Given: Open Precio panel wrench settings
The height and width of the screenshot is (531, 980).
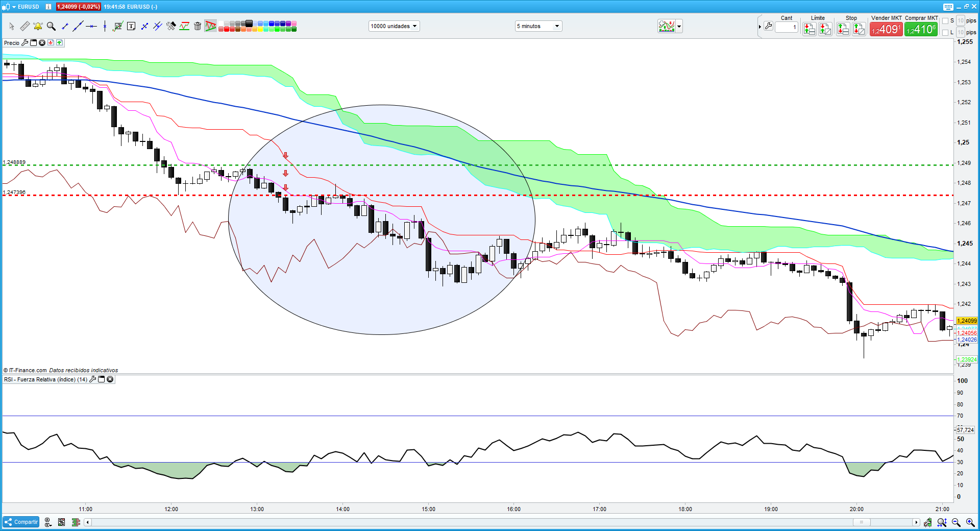Looking at the screenshot, I should point(24,43).
